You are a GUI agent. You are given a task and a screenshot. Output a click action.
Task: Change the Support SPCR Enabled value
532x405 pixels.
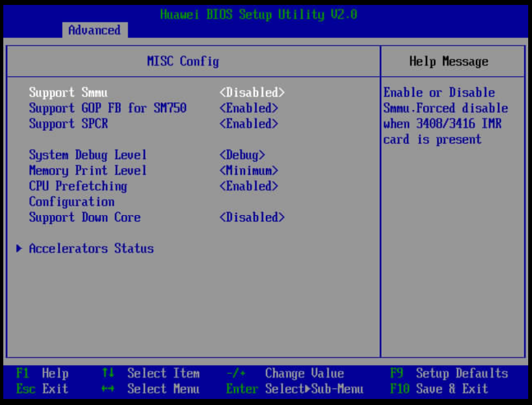249,124
